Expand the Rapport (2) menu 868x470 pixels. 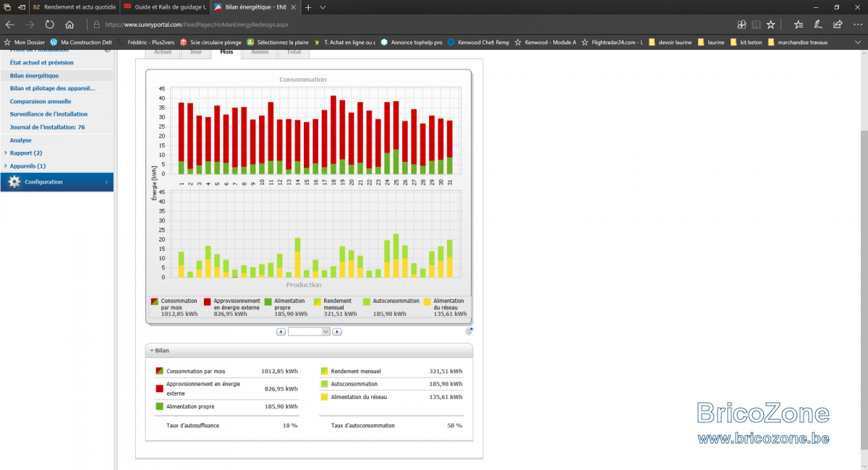click(25, 153)
